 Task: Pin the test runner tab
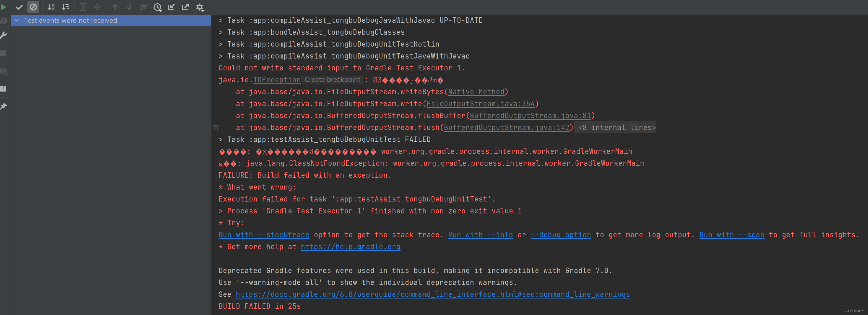pyautogui.click(x=3, y=106)
